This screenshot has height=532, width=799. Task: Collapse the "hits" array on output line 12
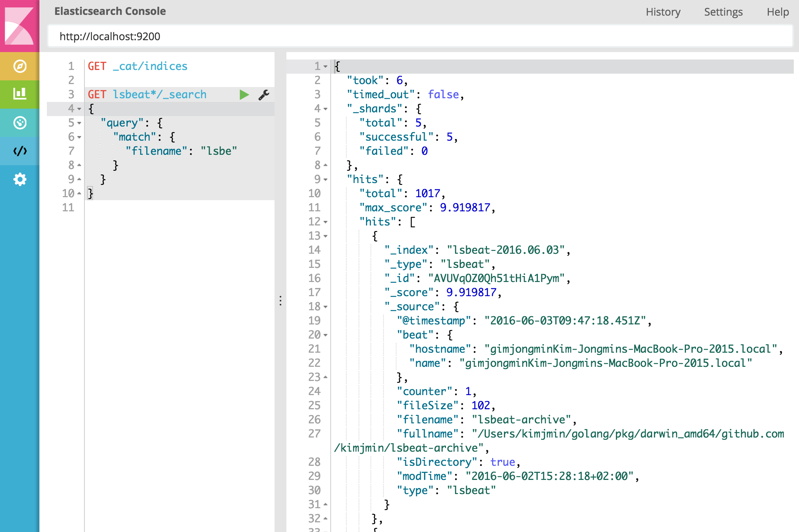[325, 222]
